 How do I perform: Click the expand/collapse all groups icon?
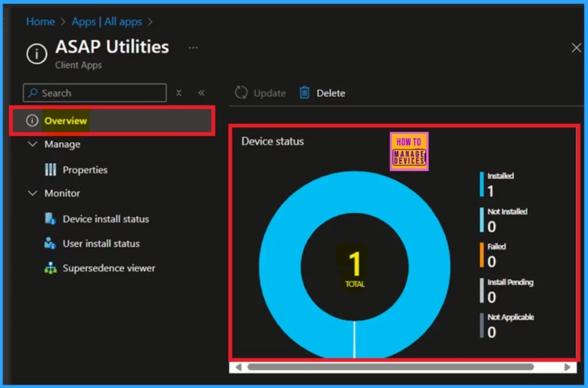[179, 93]
